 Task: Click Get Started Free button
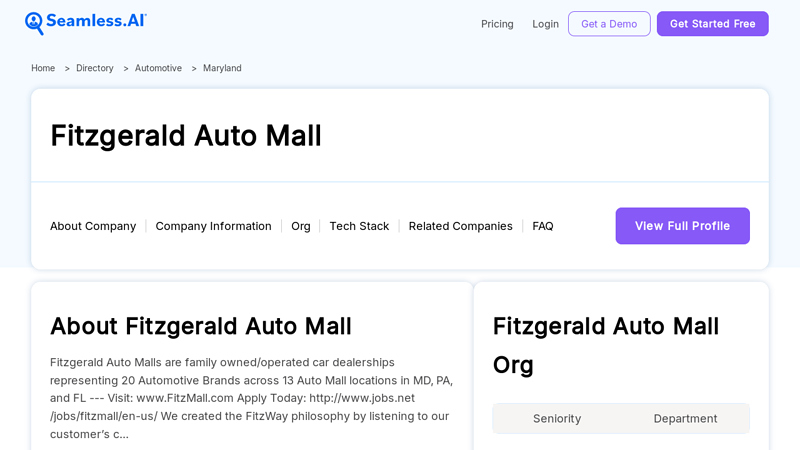713,24
